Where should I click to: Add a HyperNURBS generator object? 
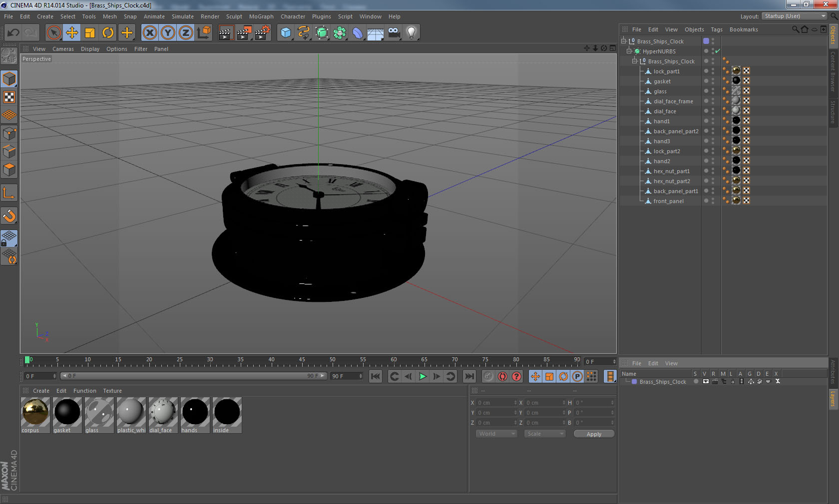[322, 33]
